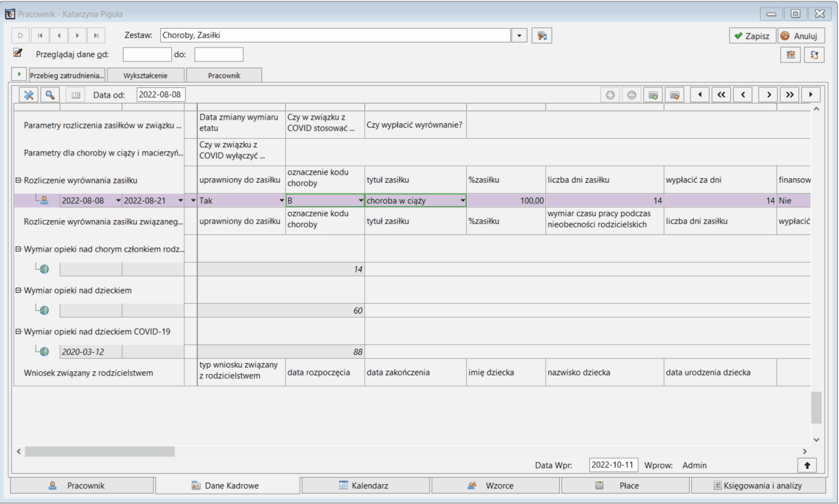Open the Księgowania i analizy bottom tab

(757, 485)
